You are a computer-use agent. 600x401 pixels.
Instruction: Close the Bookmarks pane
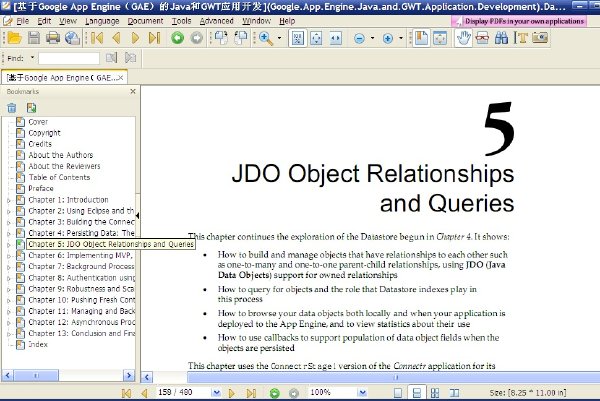coord(133,91)
